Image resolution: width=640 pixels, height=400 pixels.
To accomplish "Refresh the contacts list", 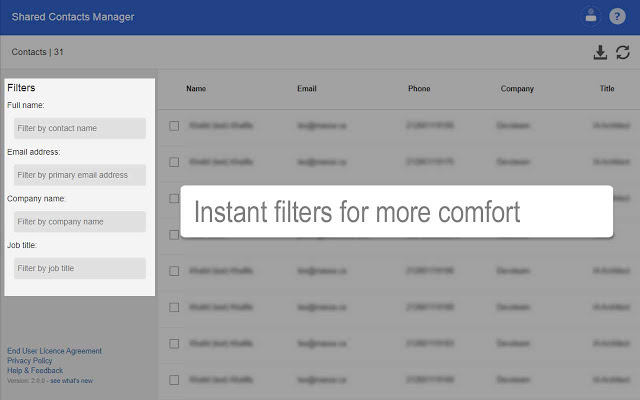I will pyautogui.click(x=623, y=52).
